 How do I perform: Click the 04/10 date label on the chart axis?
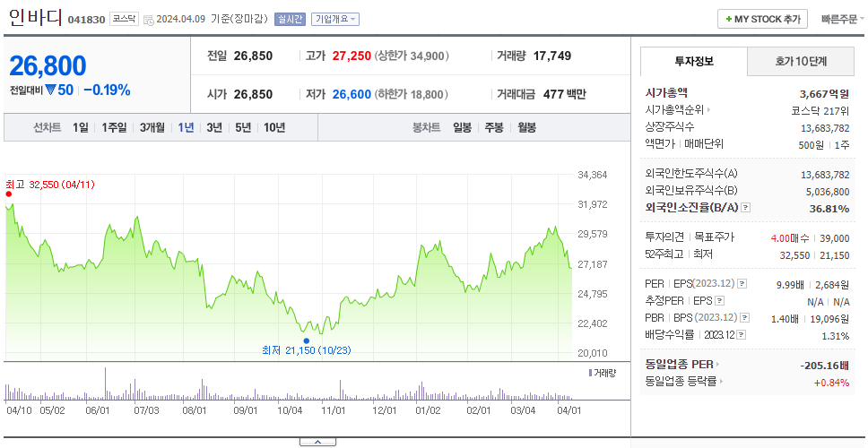point(20,411)
